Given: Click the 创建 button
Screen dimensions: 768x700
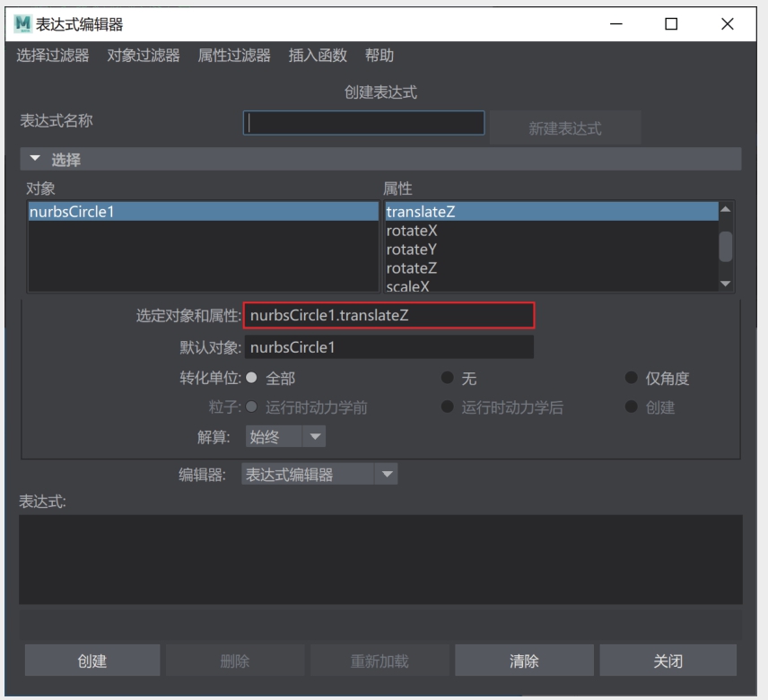Looking at the screenshot, I should (92, 661).
